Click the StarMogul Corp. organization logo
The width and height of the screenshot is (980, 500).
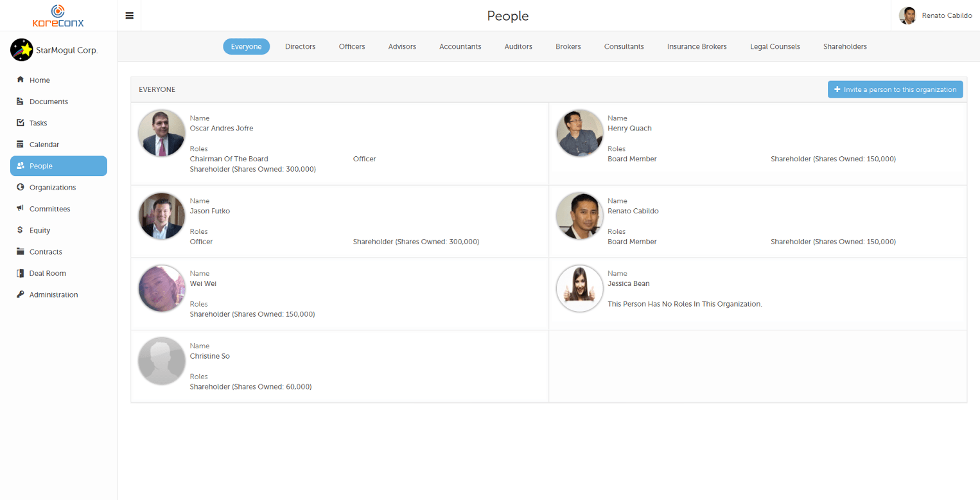22,49
